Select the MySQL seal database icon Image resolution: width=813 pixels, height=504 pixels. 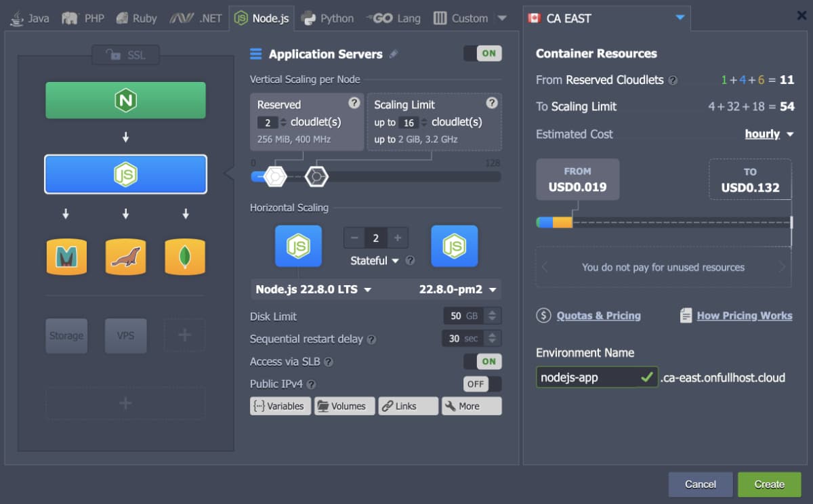pos(125,257)
